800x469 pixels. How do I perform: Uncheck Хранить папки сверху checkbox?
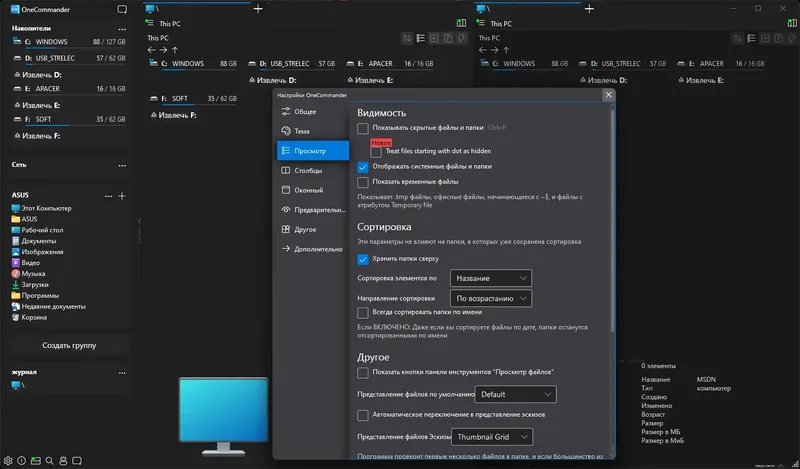363,259
